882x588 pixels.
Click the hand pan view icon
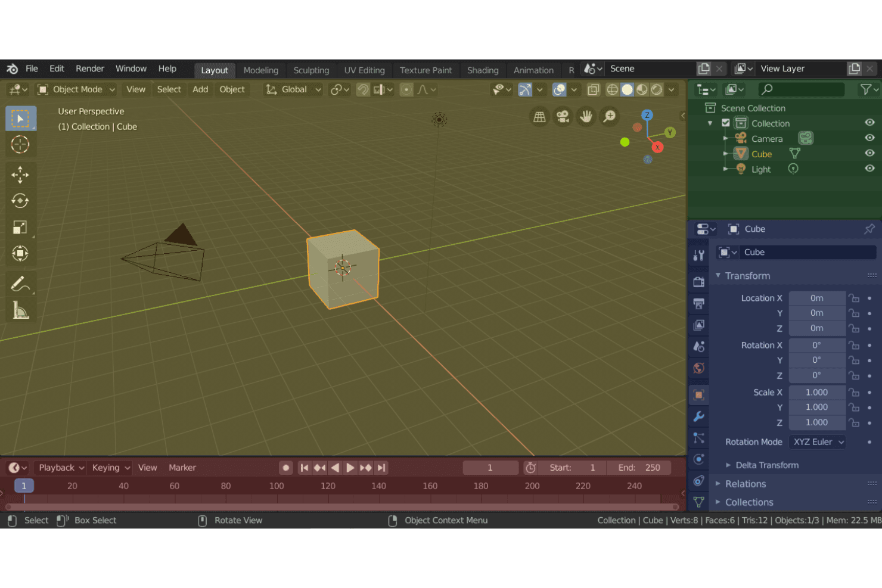click(586, 117)
